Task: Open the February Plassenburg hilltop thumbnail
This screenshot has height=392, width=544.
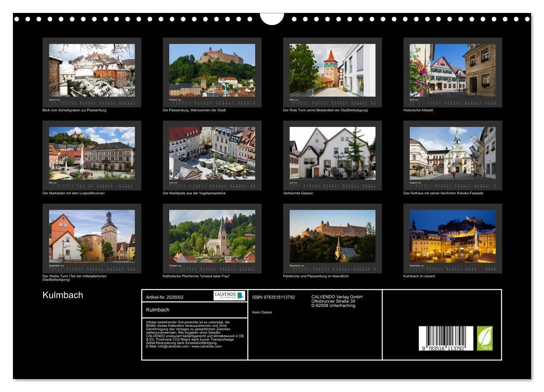Action: pyautogui.click(x=212, y=70)
